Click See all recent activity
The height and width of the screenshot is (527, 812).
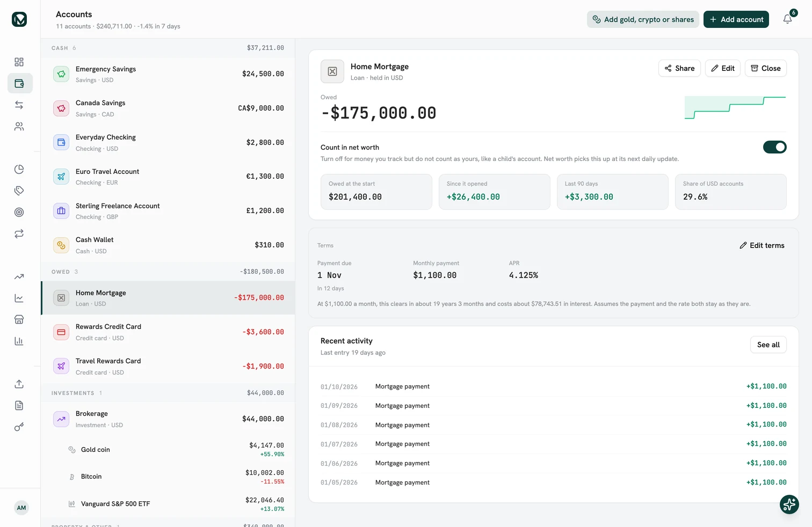769,345
